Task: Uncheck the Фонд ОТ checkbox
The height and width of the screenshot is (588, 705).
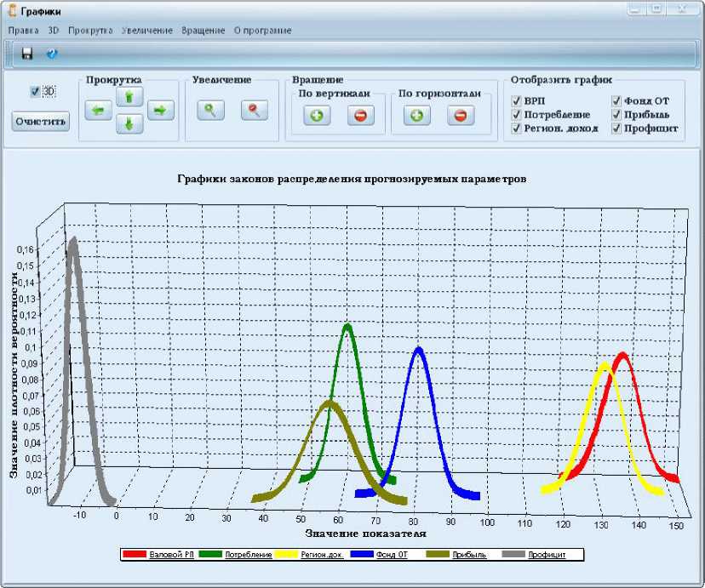Action: tap(616, 100)
